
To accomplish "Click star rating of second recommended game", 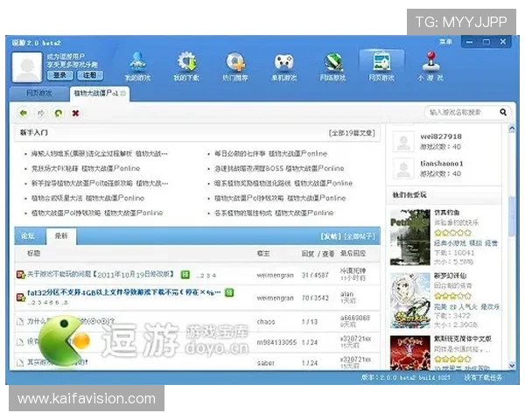I will click(x=452, y=296).
